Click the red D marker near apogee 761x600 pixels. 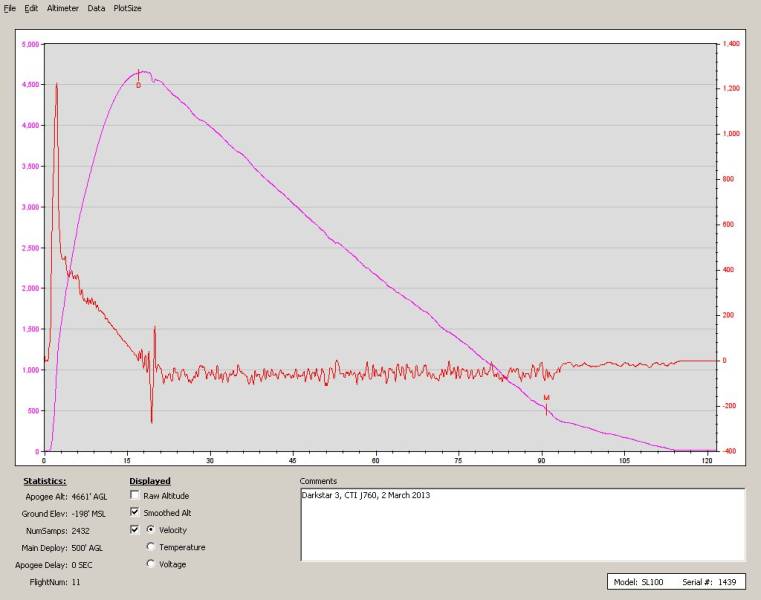coord(138,85)
